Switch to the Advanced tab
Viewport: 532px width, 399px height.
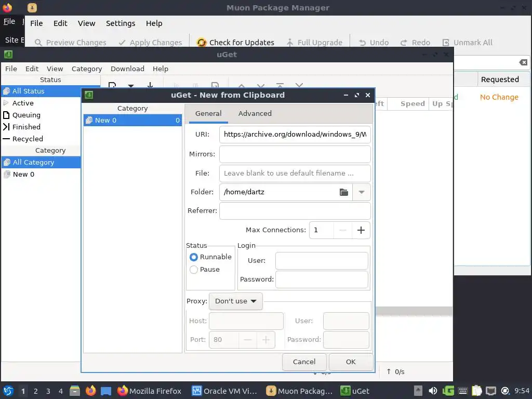pyautogui.click(x=255, y=113)
